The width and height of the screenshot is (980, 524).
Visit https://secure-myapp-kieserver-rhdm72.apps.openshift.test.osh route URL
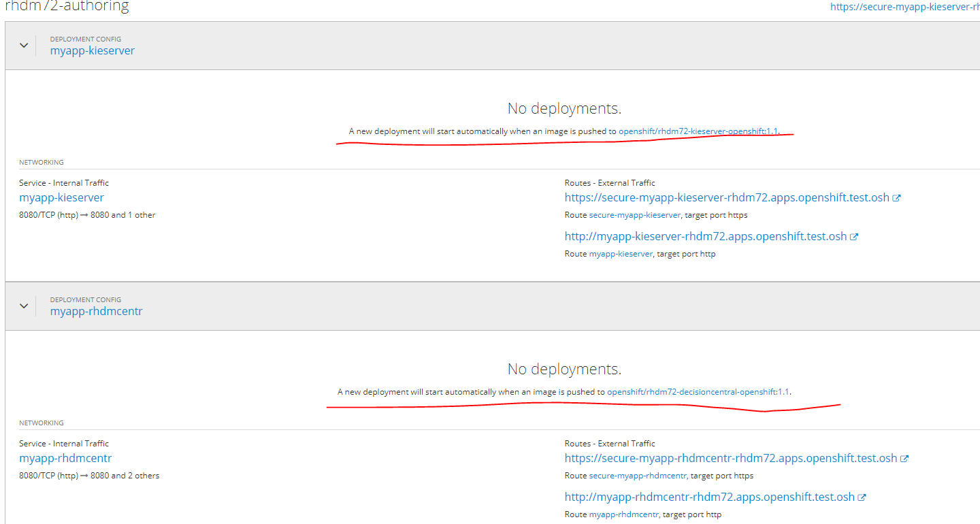(x=727, y=198)
